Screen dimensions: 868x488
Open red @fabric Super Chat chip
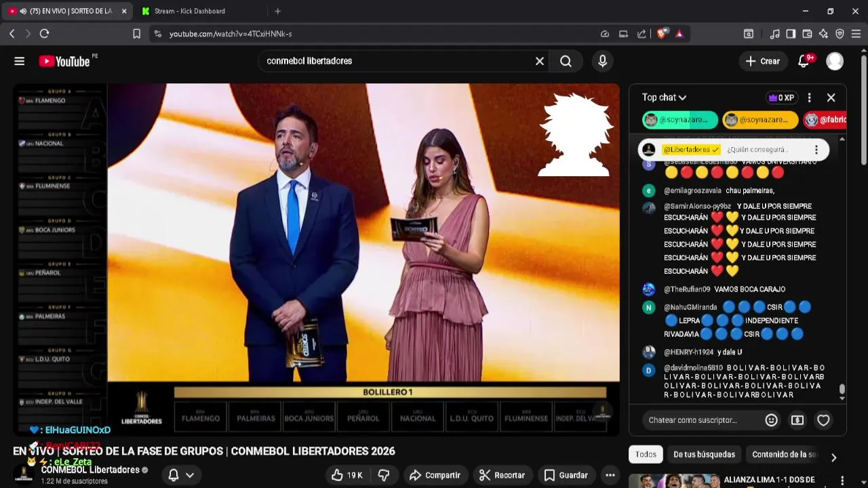[825, 120]
